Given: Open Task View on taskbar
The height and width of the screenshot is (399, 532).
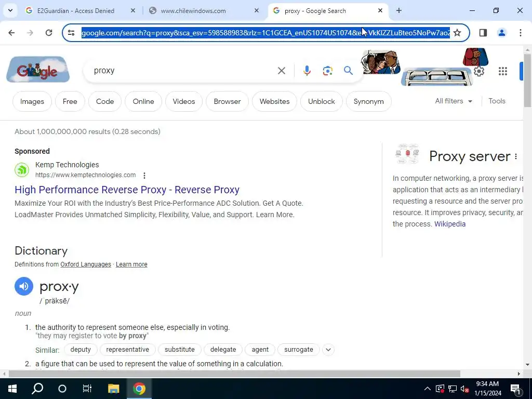Looking at the screenshot, I should pyautogui.click(x=87, y=389).
